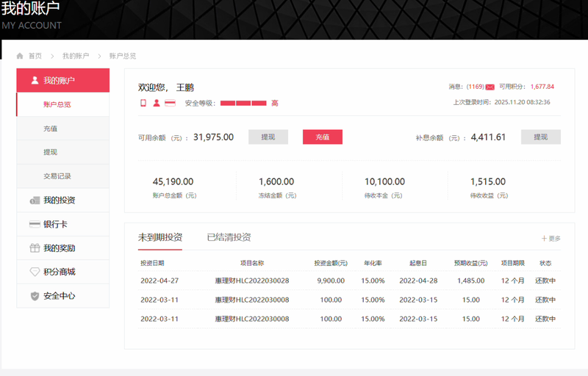The image size is (588, 376).
Task: Click expected income 1,485.00
Action: coord(471,281)
